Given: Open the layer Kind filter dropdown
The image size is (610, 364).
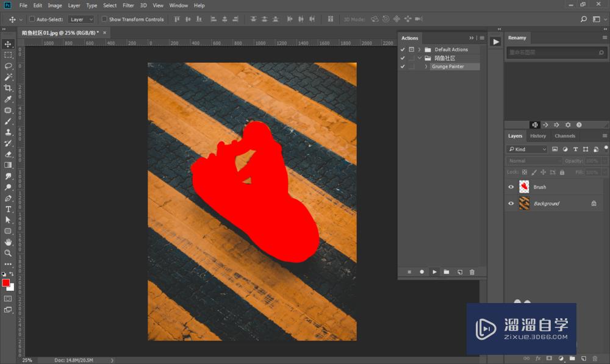Looking at the screenshot, I should [x=528, y=149].
